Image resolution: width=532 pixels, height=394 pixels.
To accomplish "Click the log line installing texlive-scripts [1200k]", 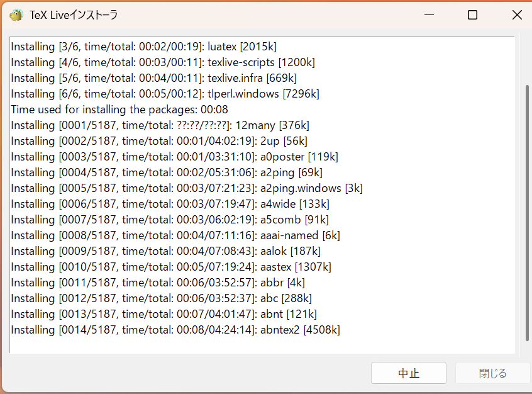I will [x=163, y=62].
